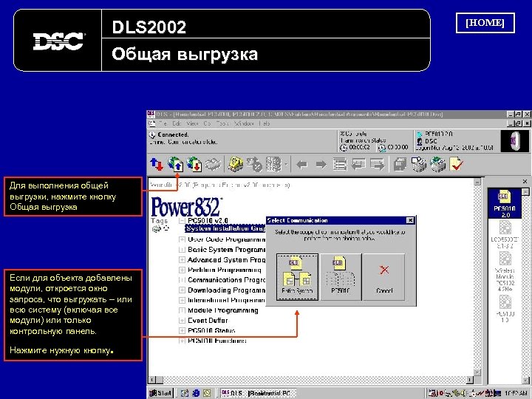The width and height of the screenshot is (532, 399).
Task: Open the Edit menu
Action: (177, 124)
